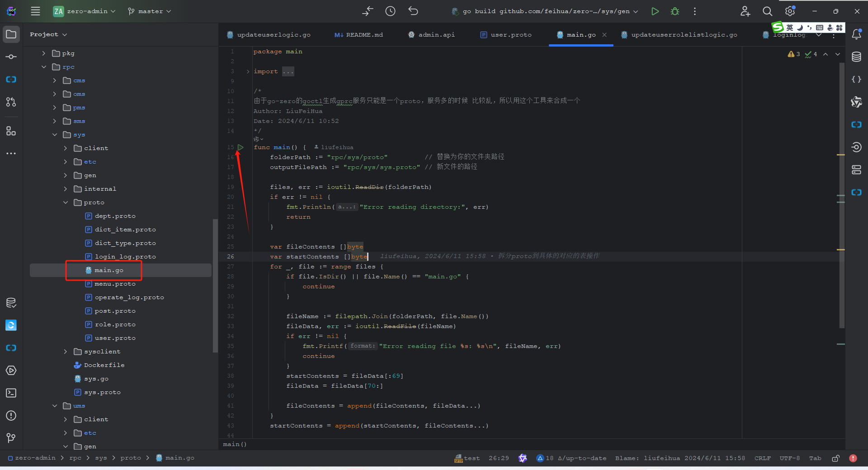Open master branch dropdown
This screenshot has width=868, height=470.
coord(150,11)
